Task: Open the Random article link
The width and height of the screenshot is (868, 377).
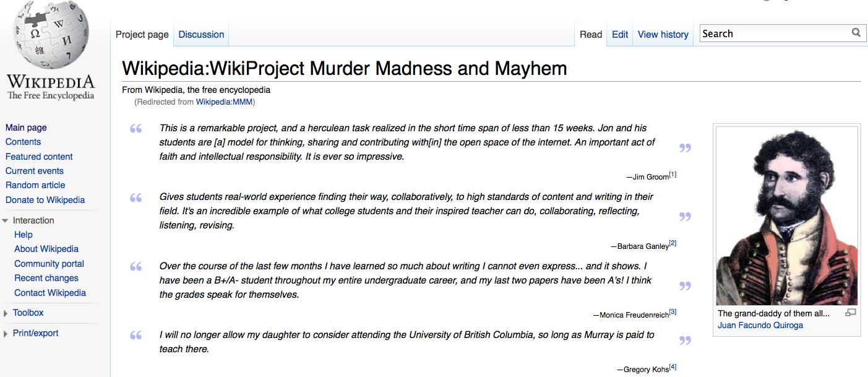Action: point(35,185)
